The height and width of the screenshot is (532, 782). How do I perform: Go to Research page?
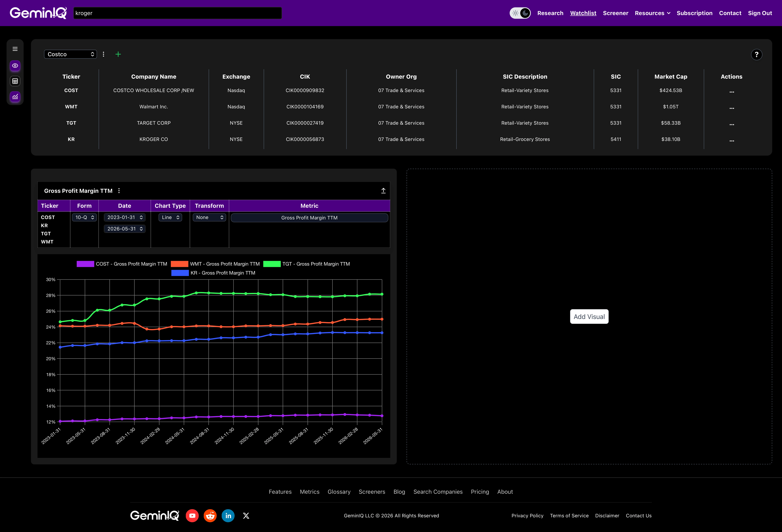550,13
